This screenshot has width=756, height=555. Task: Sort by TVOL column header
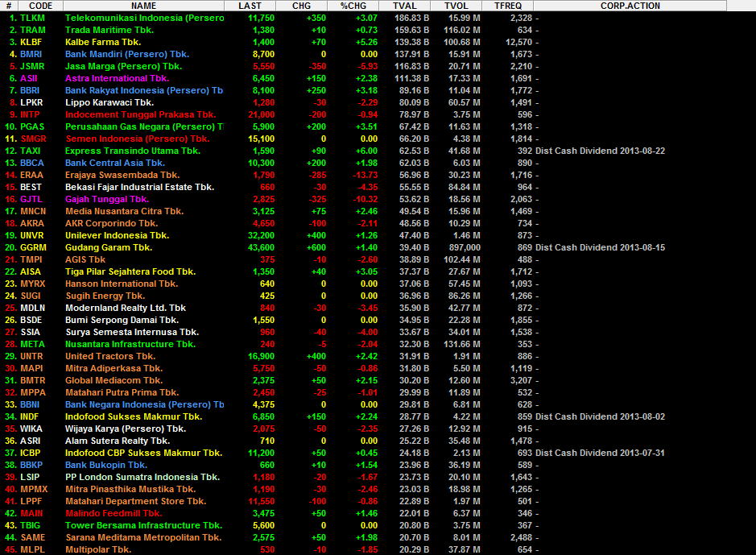coord(456,6)
